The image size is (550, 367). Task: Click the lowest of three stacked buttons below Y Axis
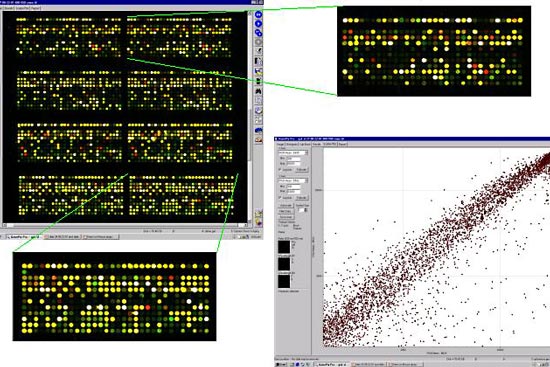tap(286, 217)
